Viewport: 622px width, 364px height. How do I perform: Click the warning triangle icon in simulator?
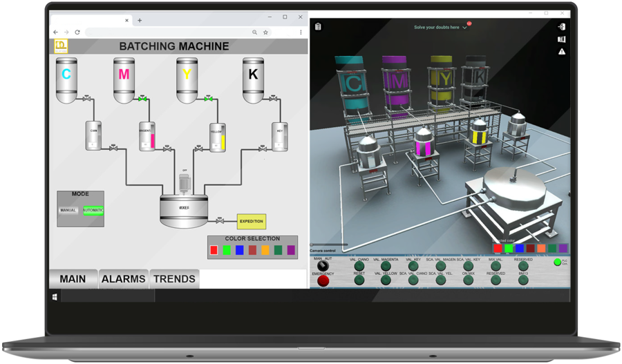pyautogui.click(x=562, y=52)
